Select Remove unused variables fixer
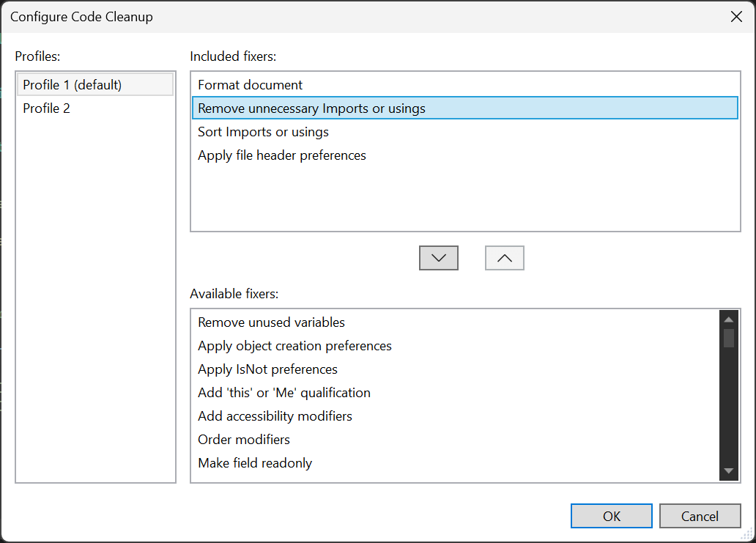Viewport: 756px width, 543px height. (271, 322)
